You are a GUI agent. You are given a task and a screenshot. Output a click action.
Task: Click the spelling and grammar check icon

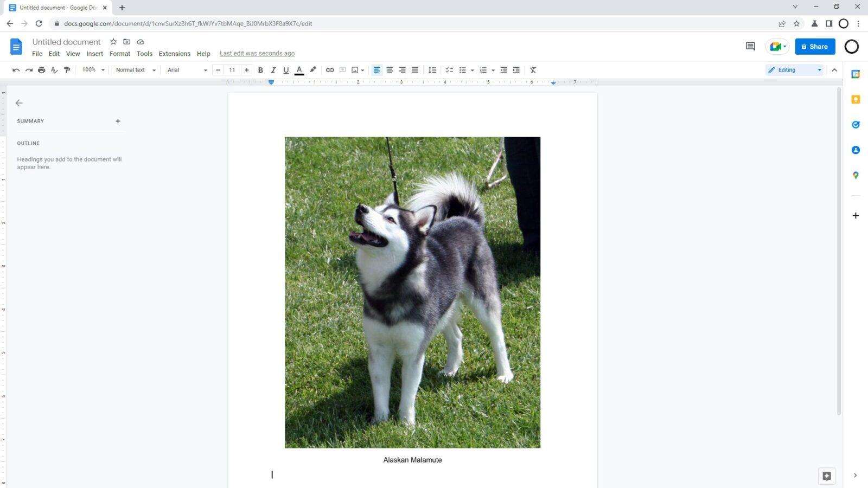click(54, 69)
